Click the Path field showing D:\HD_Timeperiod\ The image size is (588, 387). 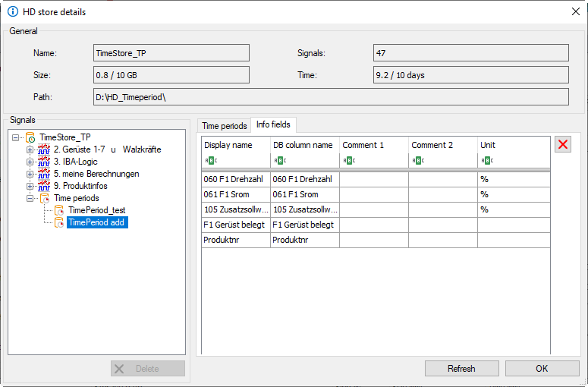click(330, 96)
